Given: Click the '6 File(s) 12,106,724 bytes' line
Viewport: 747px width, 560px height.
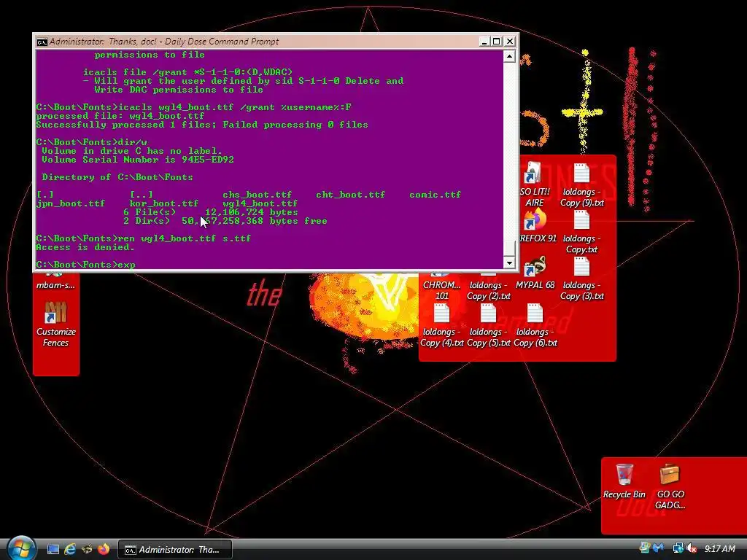Looking at the screenshot, I should pos(211,212).
